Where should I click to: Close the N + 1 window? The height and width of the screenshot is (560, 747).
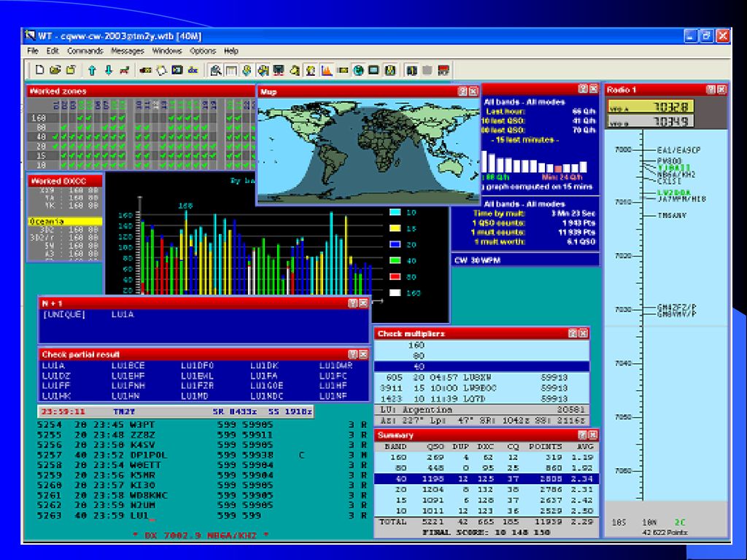click(x=363, y=303)
